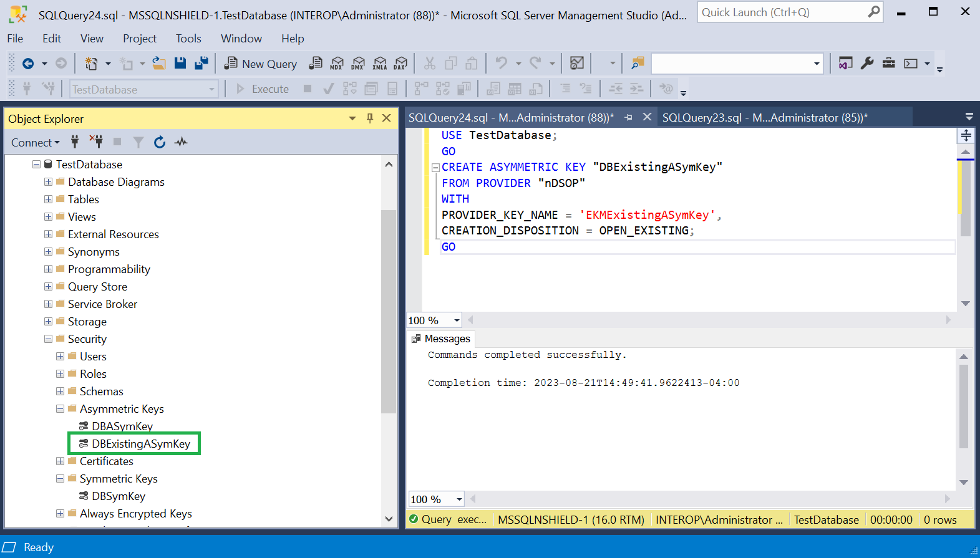Click the New Query toolbar button
Image resolution: width=980 pixels, height=558 pixels.
(261, 64)
